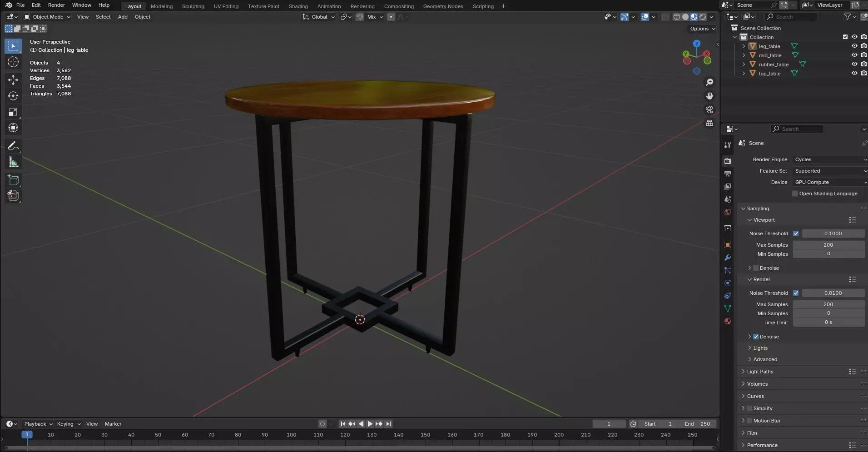The height and width of the screenshot is (452, 868).
Task: Switch to Shading workspace tab
Action: pyautogui.click(x=298, y=6)
